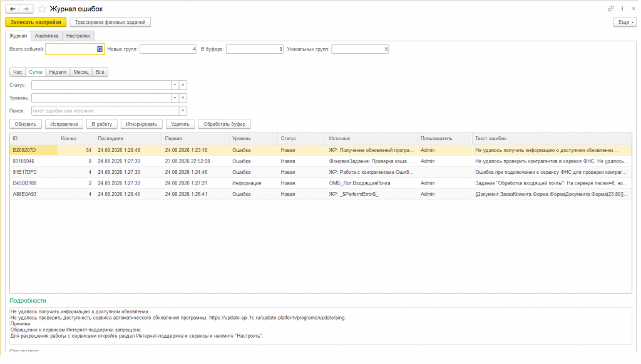This screenshot has width=641, height=364.
Task: Click the Подробности heading
Action: coord(28,301)
